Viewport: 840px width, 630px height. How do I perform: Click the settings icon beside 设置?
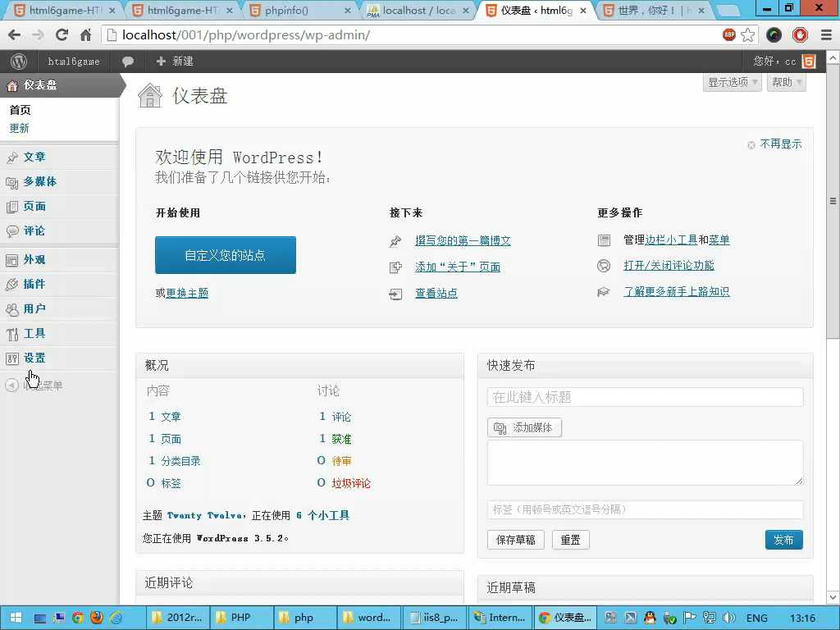(x=11, y=359)
